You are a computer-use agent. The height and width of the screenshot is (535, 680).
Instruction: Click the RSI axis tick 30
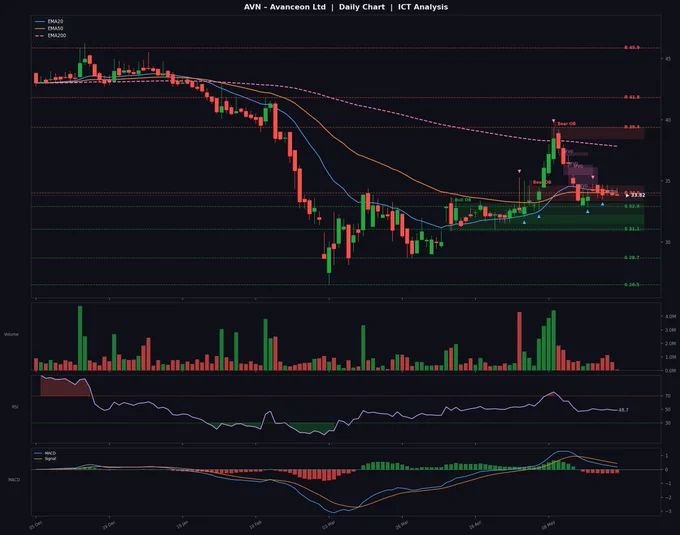pyautogui.click(x=668, y=423)
